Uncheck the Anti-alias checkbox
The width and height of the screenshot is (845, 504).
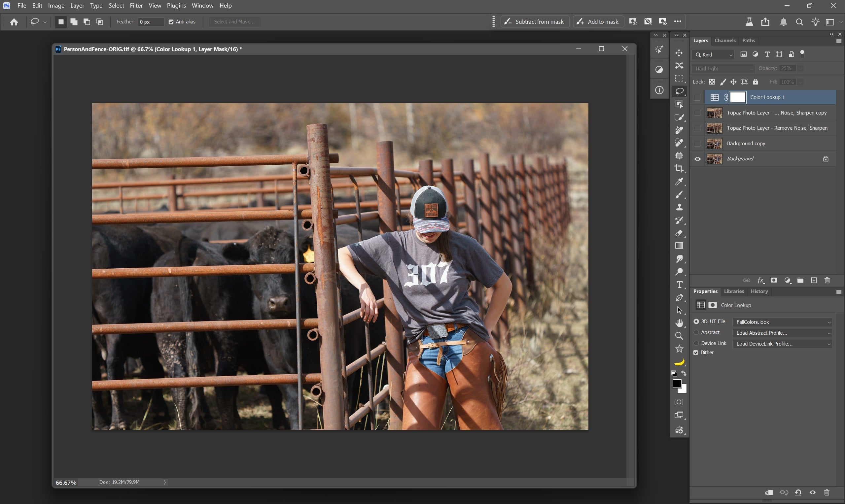[171, 22]
